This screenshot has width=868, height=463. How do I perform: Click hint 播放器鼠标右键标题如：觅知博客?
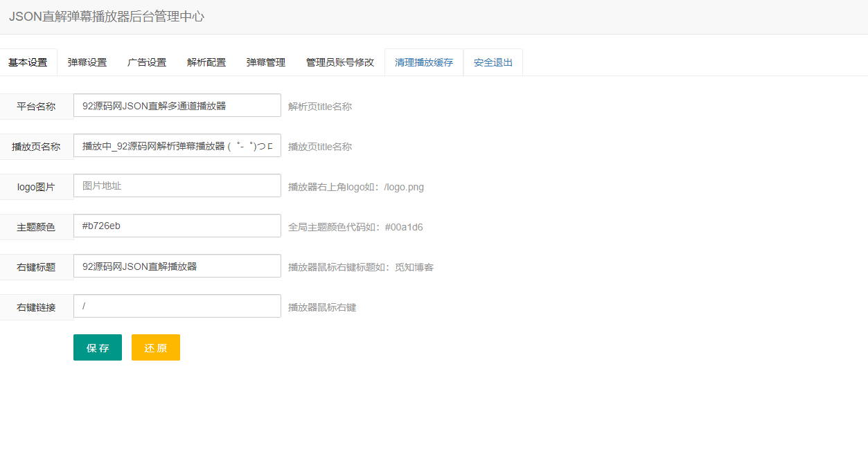point(361,267)
